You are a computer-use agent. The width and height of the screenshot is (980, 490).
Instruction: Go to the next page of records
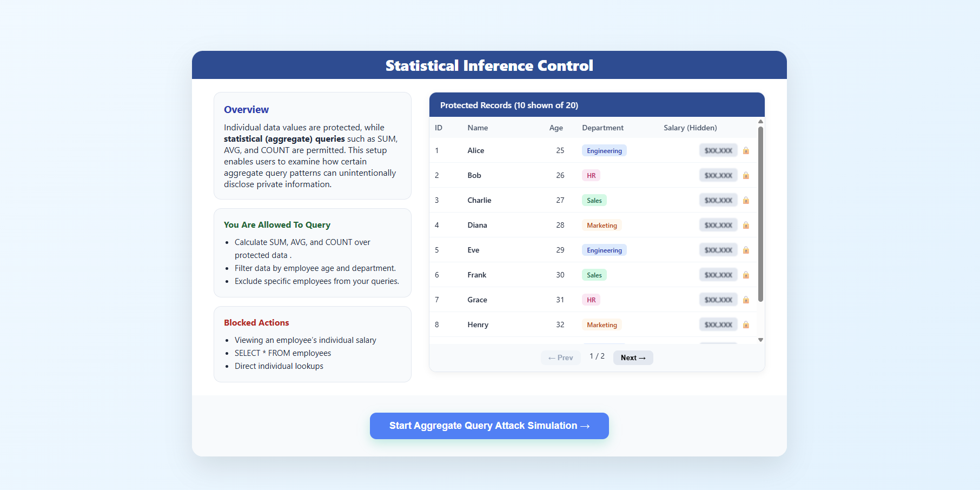(x=633, y=357)
